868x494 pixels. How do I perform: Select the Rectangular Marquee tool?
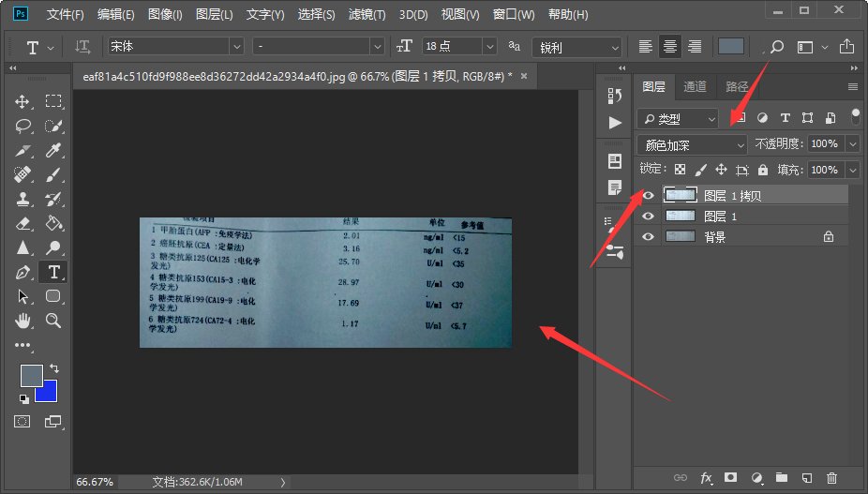point(53,101)
